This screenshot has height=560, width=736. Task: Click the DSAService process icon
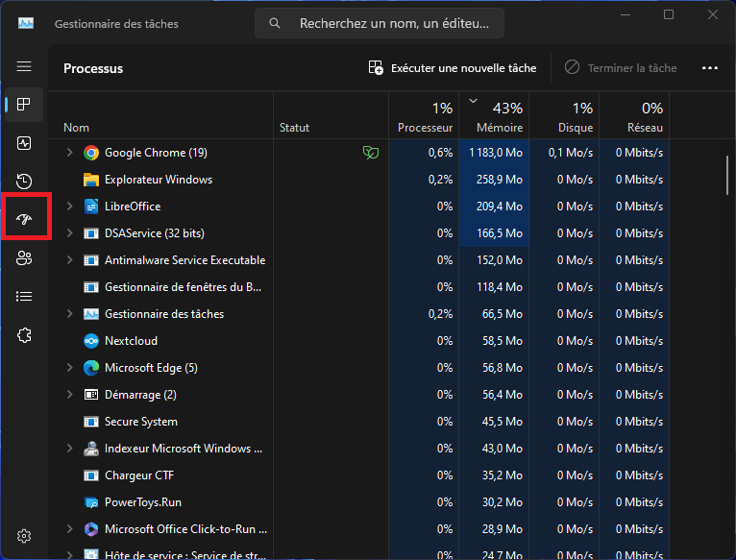tap(91, 233)
